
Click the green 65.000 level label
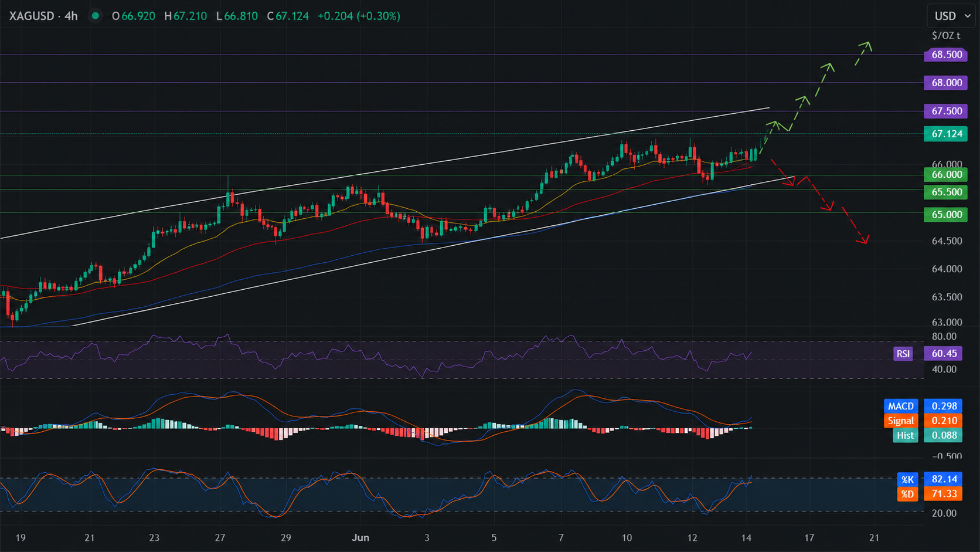pos(946,215)
